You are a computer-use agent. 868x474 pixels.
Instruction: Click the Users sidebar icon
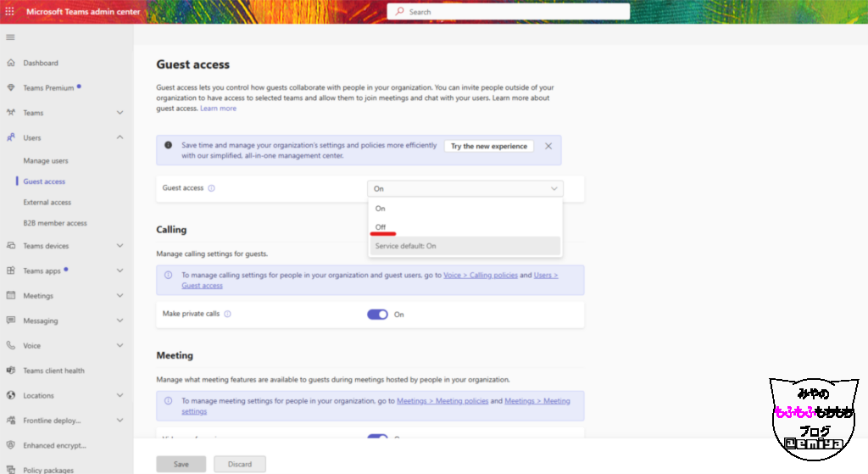[10, 137]
